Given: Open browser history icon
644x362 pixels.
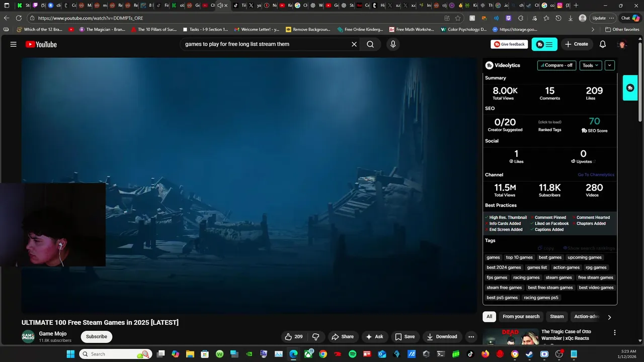Looking at the screenshot, I should (x=558, y=18).
